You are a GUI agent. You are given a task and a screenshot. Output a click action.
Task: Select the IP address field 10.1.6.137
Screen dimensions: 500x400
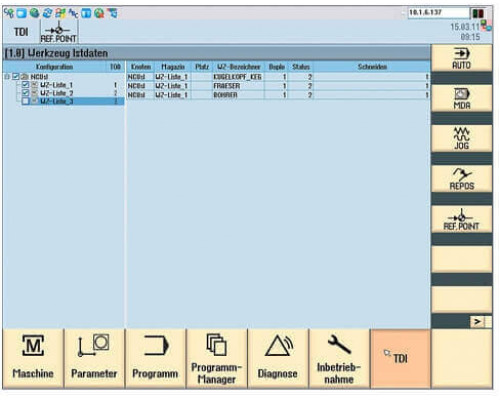pos(438,13)
